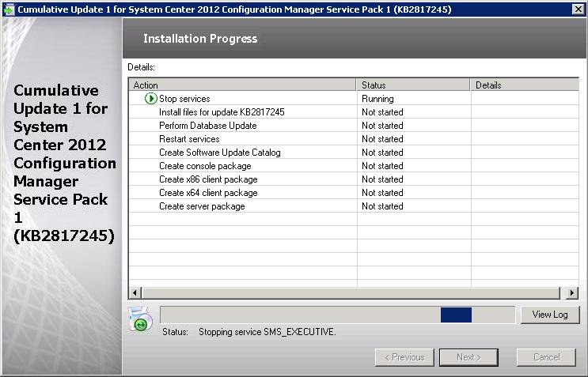The height and width of the screenshot is (377, 588).
Task: Click the installer icon in the title bar
Action: [9, 9]
